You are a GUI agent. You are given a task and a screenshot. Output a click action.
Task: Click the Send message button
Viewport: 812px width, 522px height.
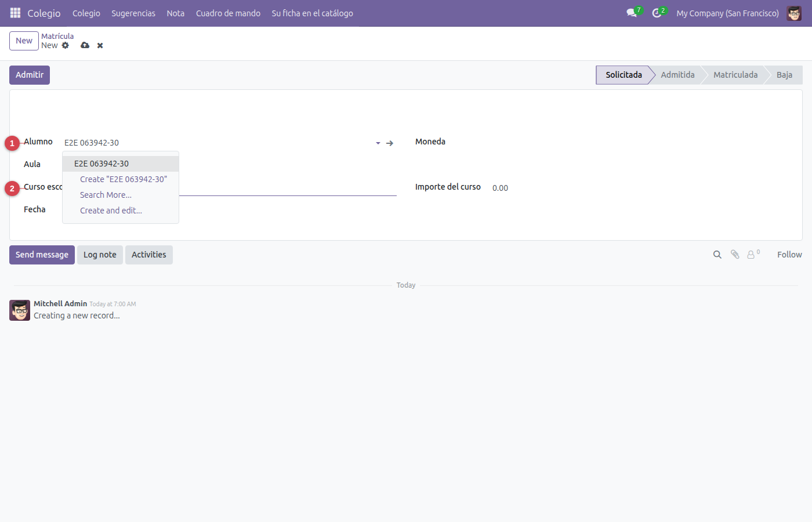click(x=42, y=255)
